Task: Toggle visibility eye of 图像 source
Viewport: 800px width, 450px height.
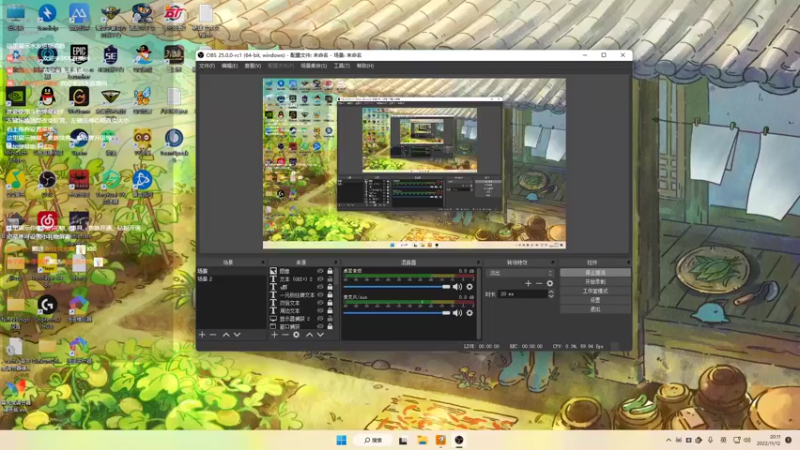Action: [x=320, y=271]
